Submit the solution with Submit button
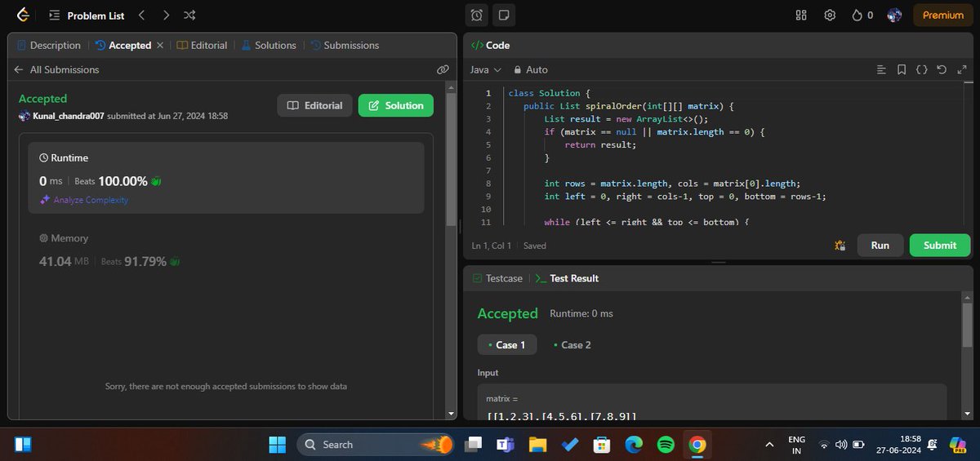The height and width of the screenshot is (461, 980). point(940,246)
